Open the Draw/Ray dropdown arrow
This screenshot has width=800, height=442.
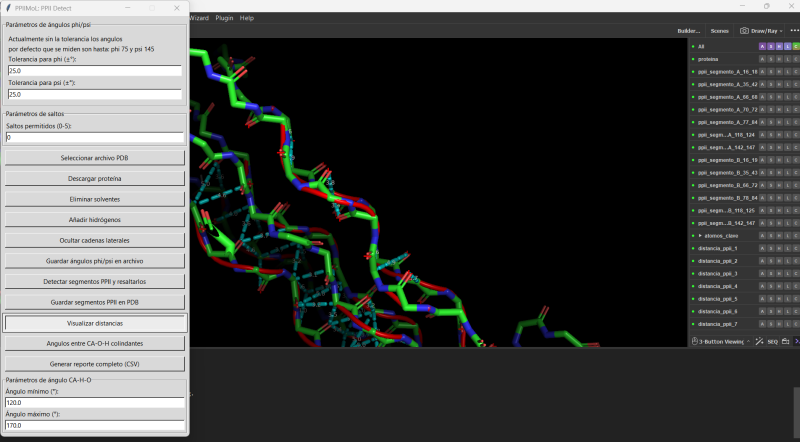(x=782, y=31)
